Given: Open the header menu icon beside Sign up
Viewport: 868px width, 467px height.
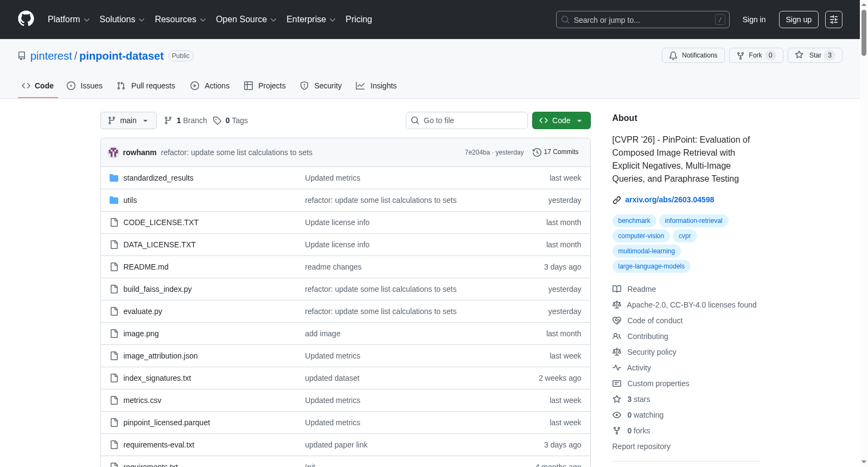Looking at the screenshot, I should click(x=834, y=20).
